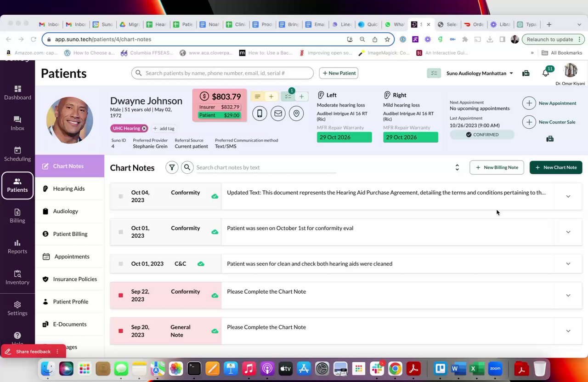Open Slack from the macOS dock
This screenshot has height=382, width=588.
(x=377, y=369)
